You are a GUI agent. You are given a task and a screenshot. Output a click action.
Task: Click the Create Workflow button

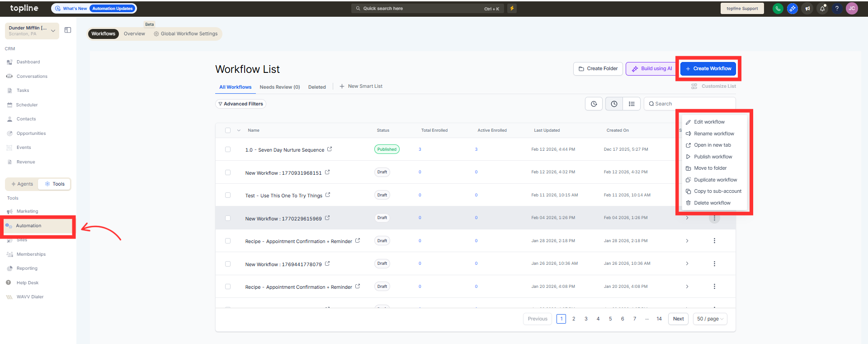point(708,69)
